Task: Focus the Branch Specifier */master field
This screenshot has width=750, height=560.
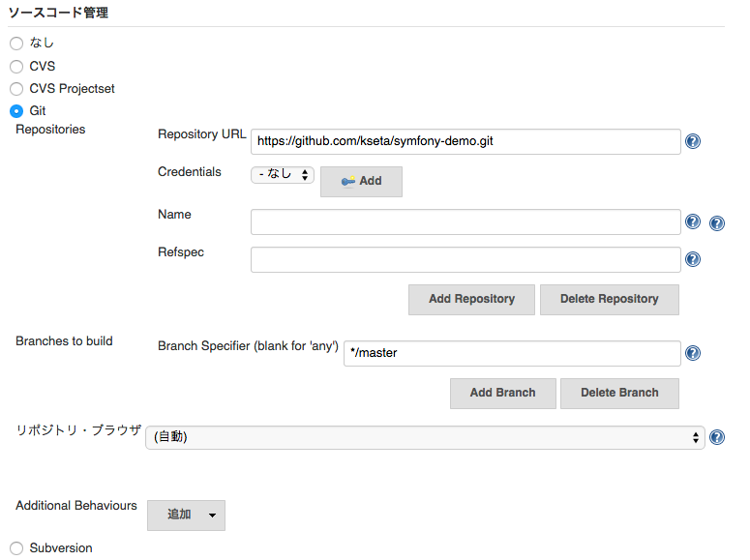Action: [512, 353]
